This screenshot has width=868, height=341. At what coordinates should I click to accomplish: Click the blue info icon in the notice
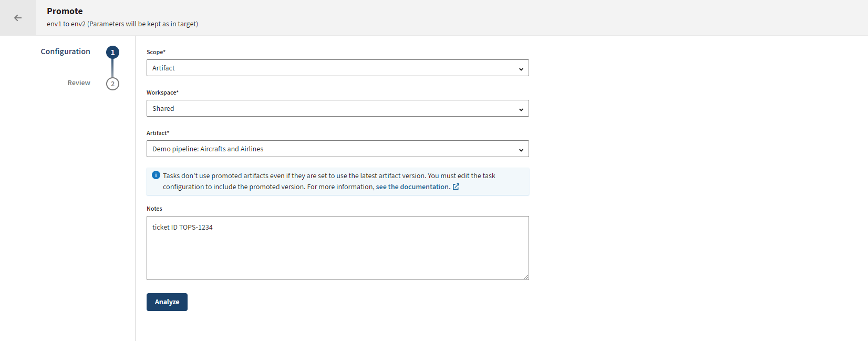pyautogui.click(x=156, y=175)
